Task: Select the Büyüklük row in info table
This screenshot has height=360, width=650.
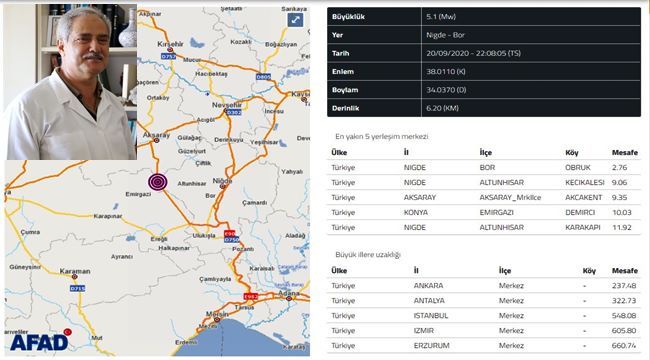Action: [x=484, y=17]
